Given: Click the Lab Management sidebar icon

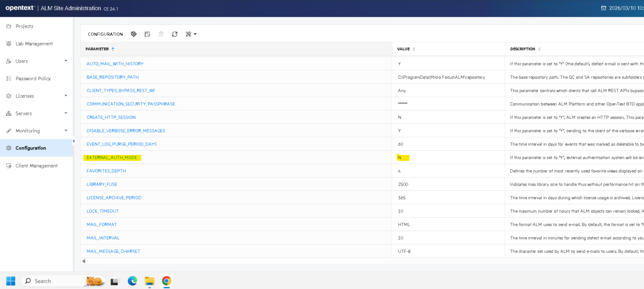Looking at the screenshot, I should click(x=9, y=44).
